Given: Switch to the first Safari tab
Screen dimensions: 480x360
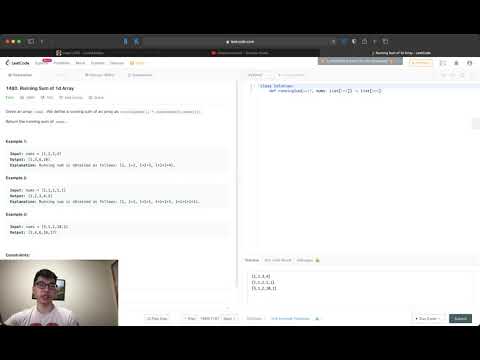Looking at the screenshot, I should 80,53.
